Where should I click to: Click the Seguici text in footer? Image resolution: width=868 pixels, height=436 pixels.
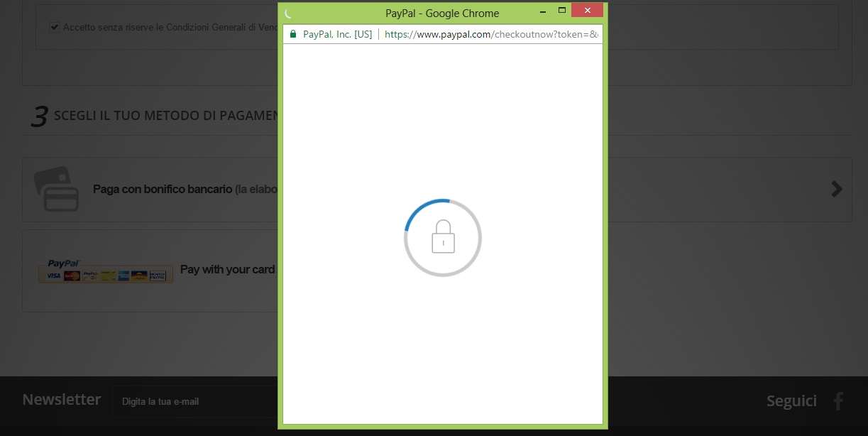(x=791, y=401)
